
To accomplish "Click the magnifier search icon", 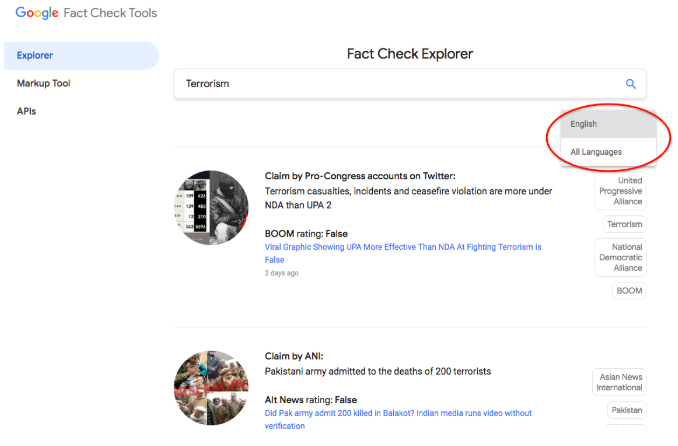I will [x=630, y=84].
